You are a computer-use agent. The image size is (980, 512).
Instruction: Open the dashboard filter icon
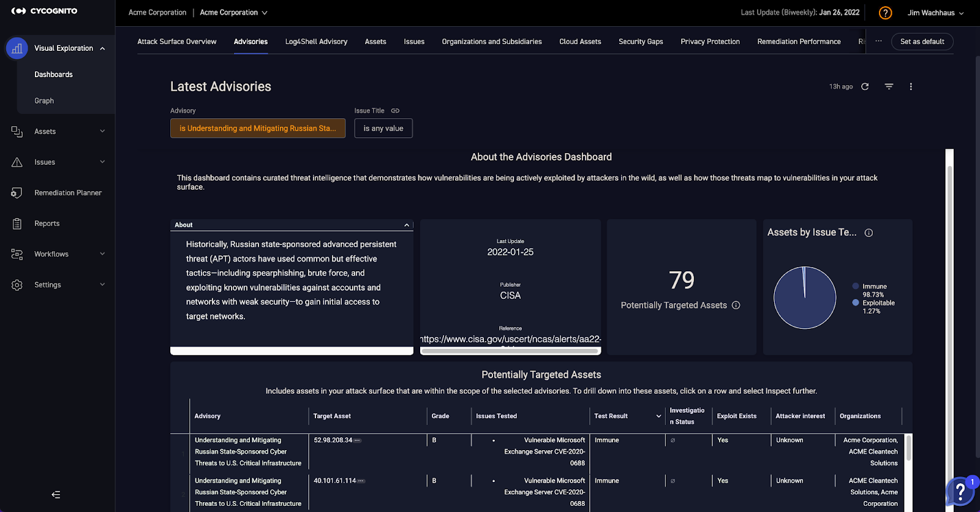pyautogui.click(x=889, y=86)
